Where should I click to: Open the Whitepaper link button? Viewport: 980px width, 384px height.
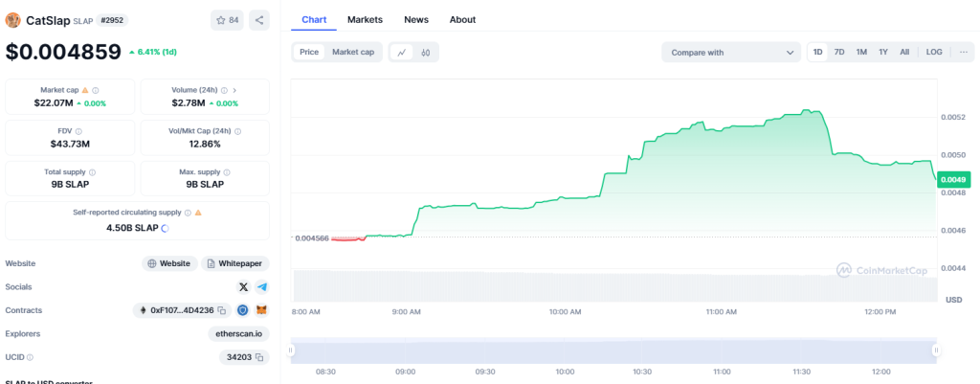click(235, 263)
